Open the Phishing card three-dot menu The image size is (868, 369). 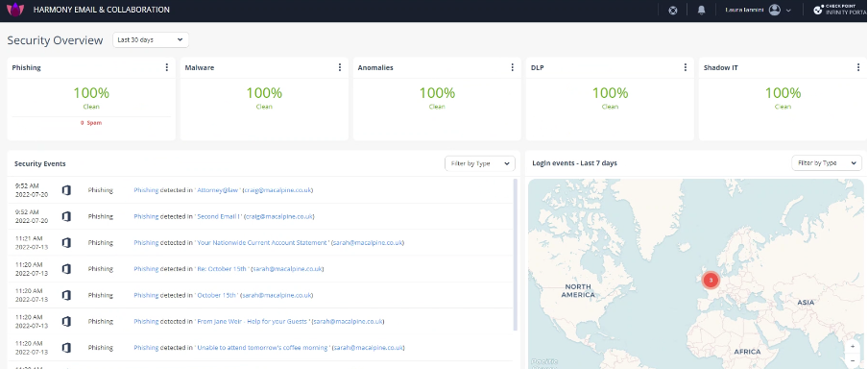pyautogui.click(x=167, y=67)
